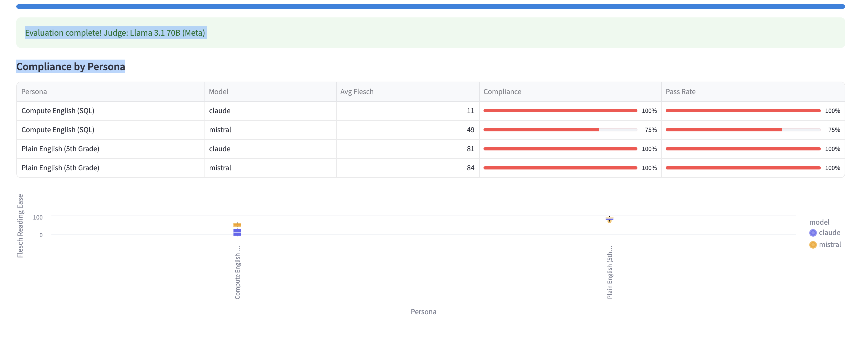
Task: Select the Plain English mistral persona cell
Action: (x=60, y=168)
